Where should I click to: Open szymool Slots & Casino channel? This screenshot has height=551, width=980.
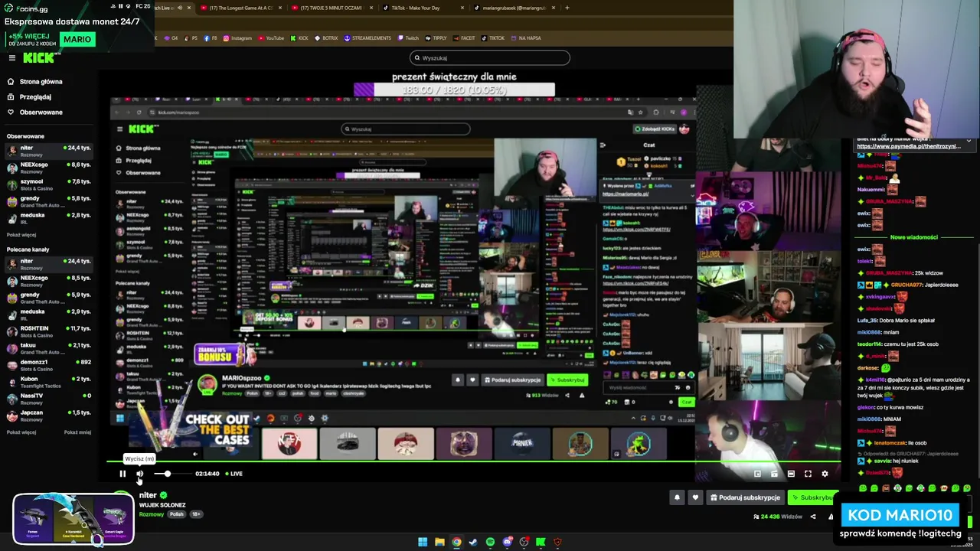[49, 184]
